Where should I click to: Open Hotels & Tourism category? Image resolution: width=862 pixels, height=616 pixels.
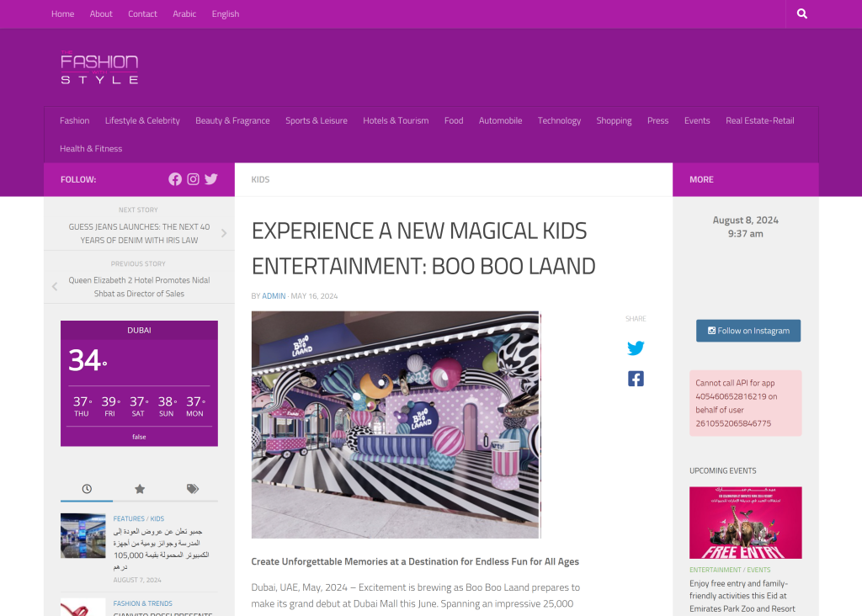396,120
